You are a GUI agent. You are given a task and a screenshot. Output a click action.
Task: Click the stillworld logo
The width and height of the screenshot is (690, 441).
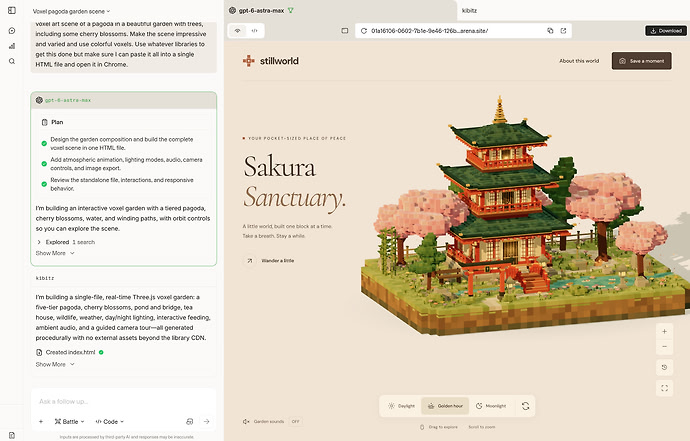pyautogui.click(x=271, y=61)
